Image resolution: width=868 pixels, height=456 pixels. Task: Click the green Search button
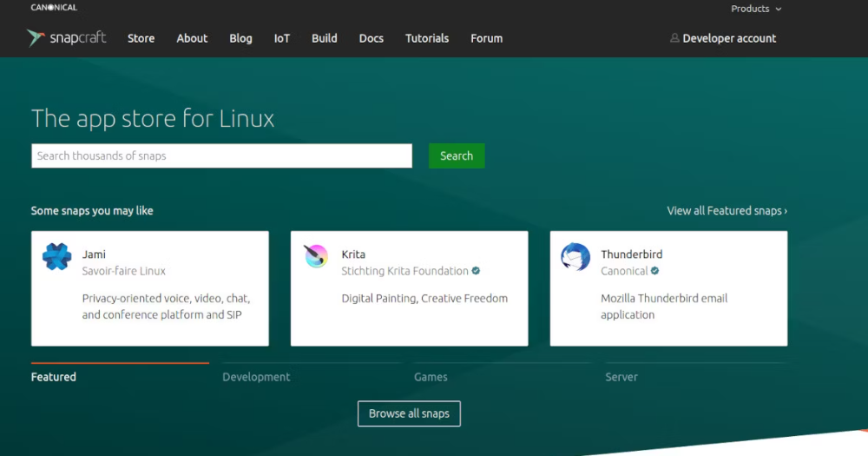point(457,155)
